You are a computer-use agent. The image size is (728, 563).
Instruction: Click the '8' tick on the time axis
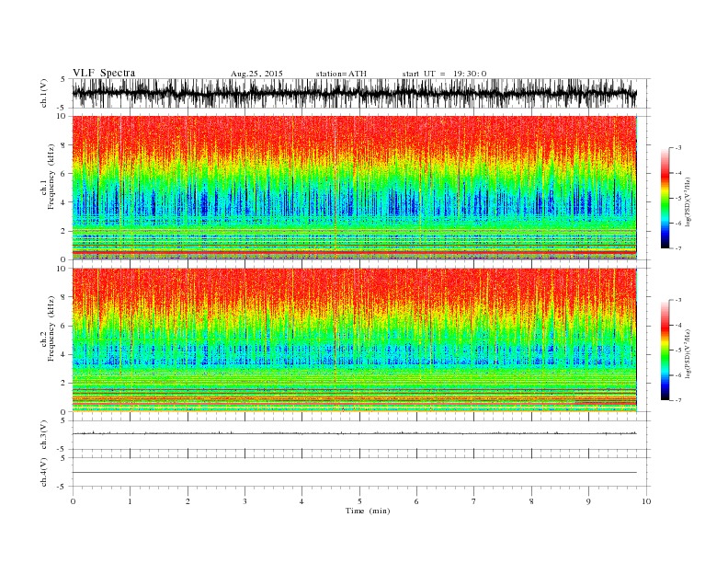531,501
